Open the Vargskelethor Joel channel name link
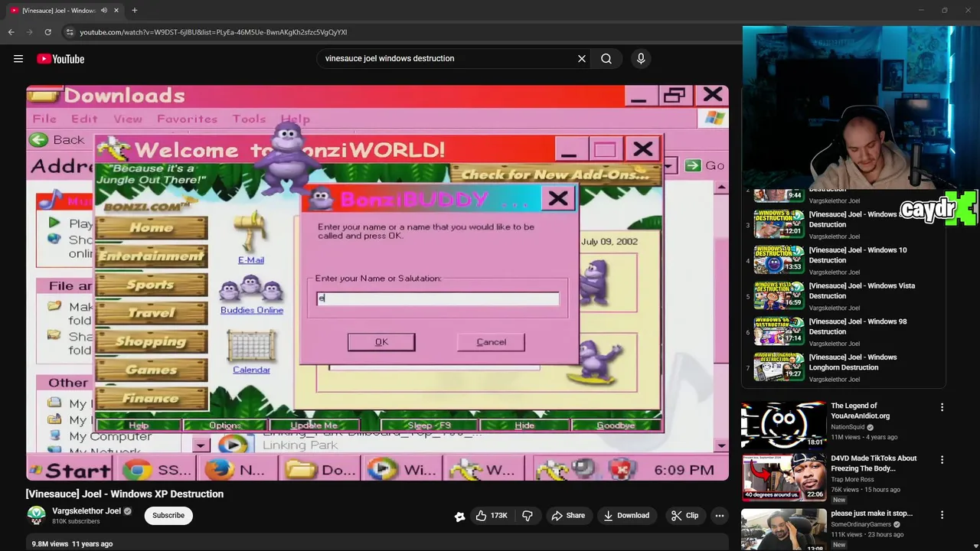This screenshot has height=551, width=980. coord(87,511)
